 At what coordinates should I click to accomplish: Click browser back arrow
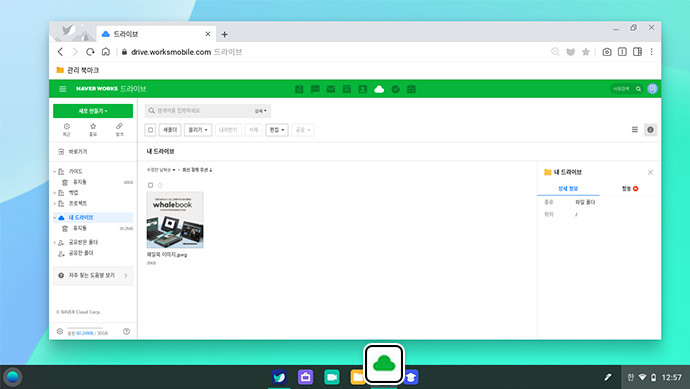[x=61, y=52]
